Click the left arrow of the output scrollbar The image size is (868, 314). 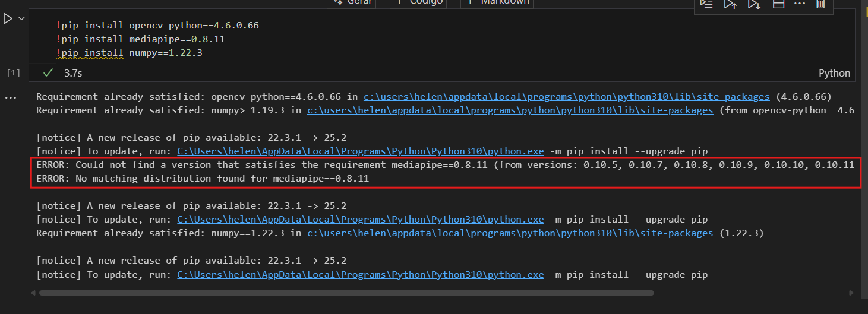(33, 293)
